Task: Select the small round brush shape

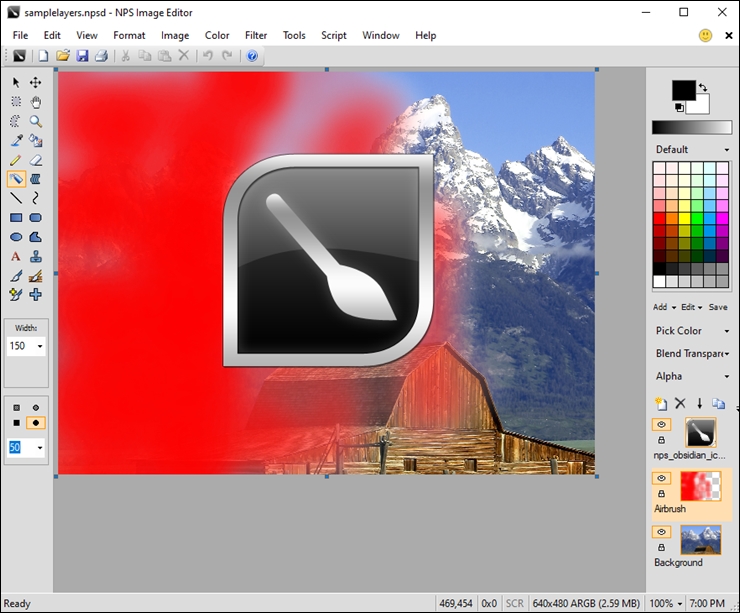Action: click(35, 407)
